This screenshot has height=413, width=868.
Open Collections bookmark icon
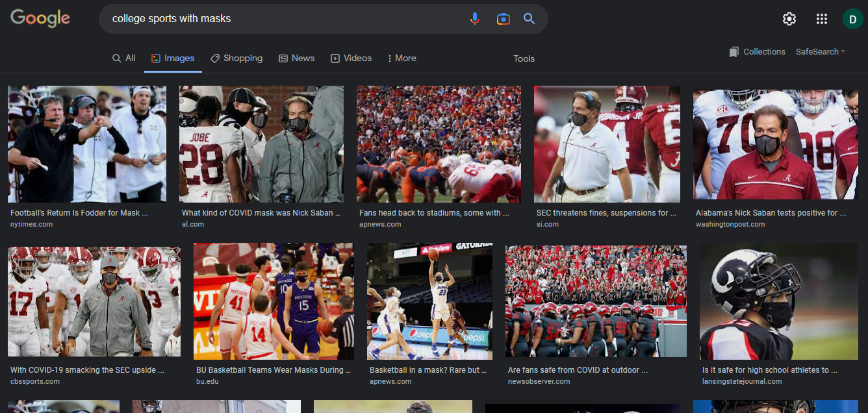tap(734, 52)
